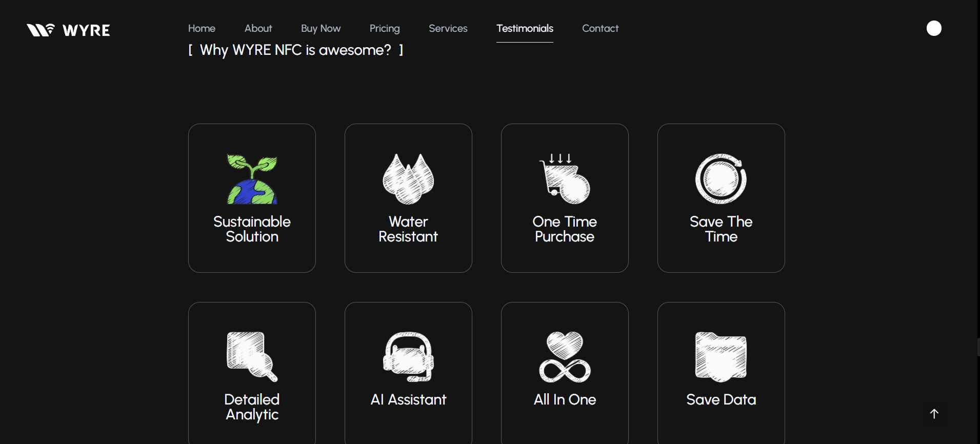Select the Detailed Analytic magnifier icon
Viewport: 980px width, 444px height.
coord(252,357)
